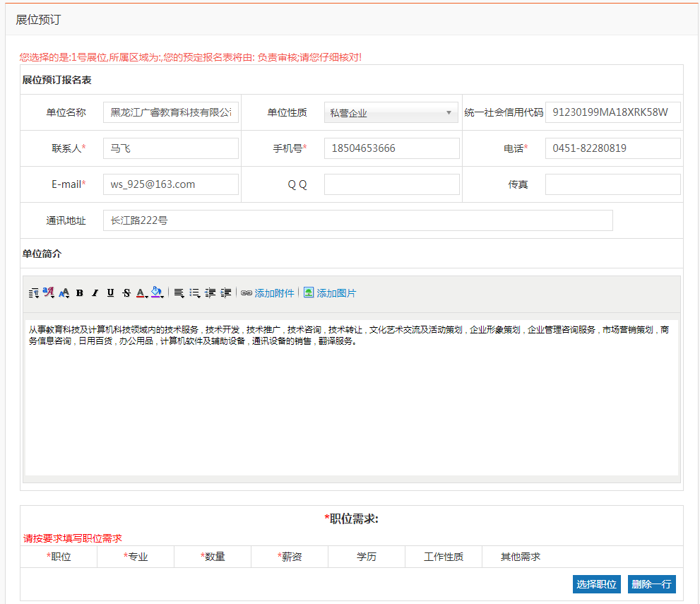Open the font family picker icon
The height and width of the screenshot is (604, 700).
(x=49, y=292)
